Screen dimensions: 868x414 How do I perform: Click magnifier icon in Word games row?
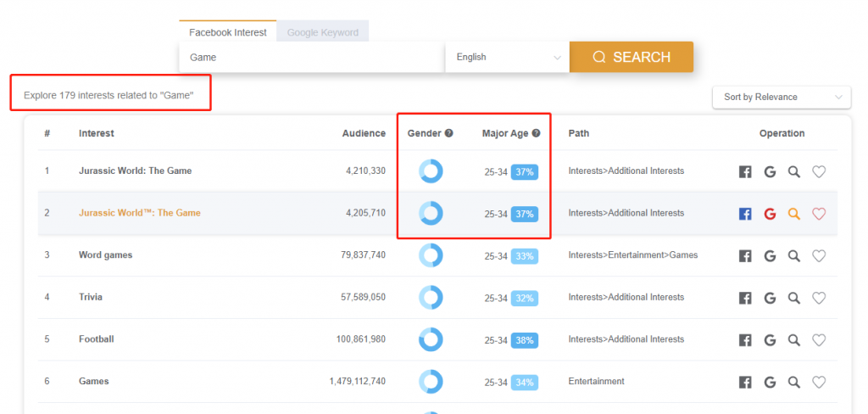click(x=794, y=256)
